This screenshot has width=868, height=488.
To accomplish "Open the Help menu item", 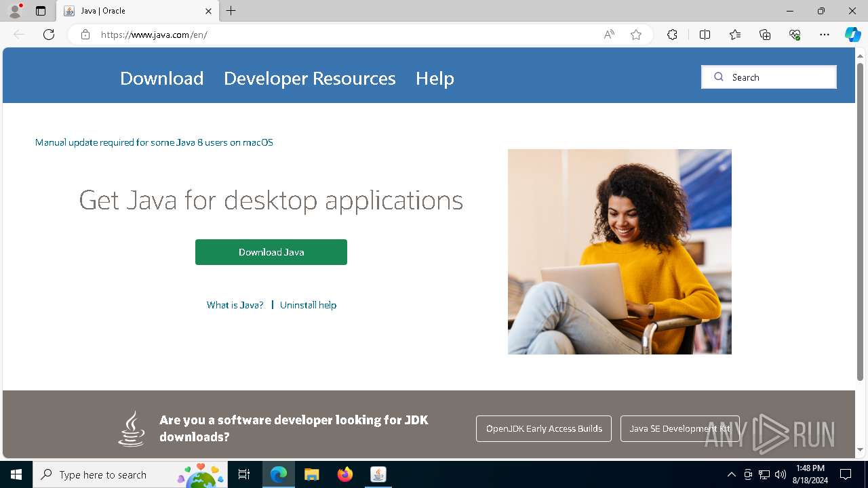I will 435,78.
